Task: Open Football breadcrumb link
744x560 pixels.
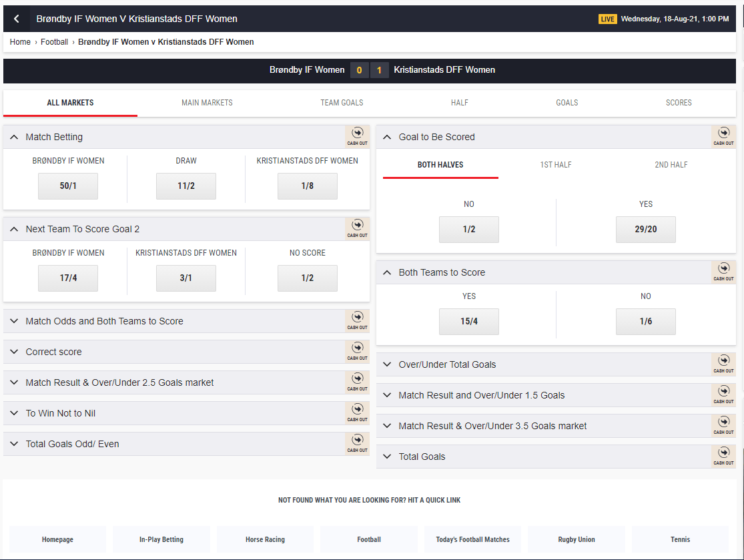Action: [54, 42]
